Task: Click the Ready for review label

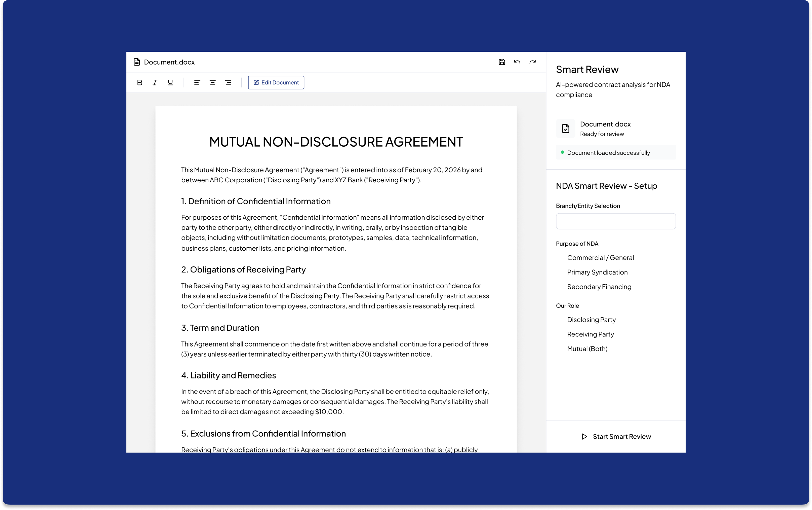Action: pos(602,134)
